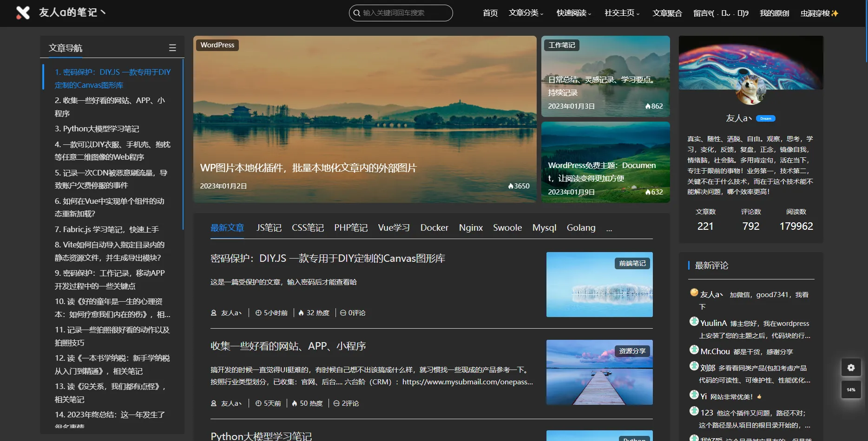
Task: Expand the 社交主页 dropdown menu
Action: (x=622, y=13)
